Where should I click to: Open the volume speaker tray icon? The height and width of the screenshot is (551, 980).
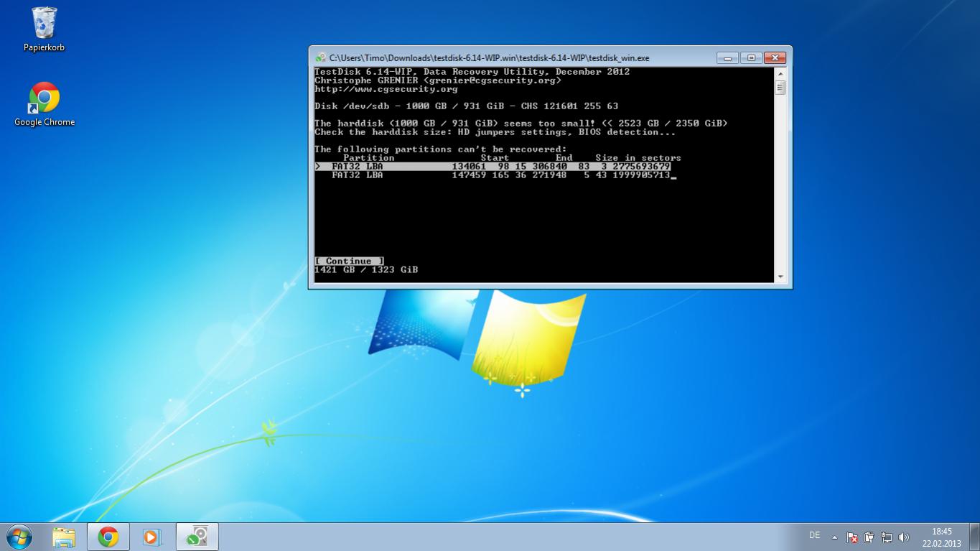click(904, 537)
